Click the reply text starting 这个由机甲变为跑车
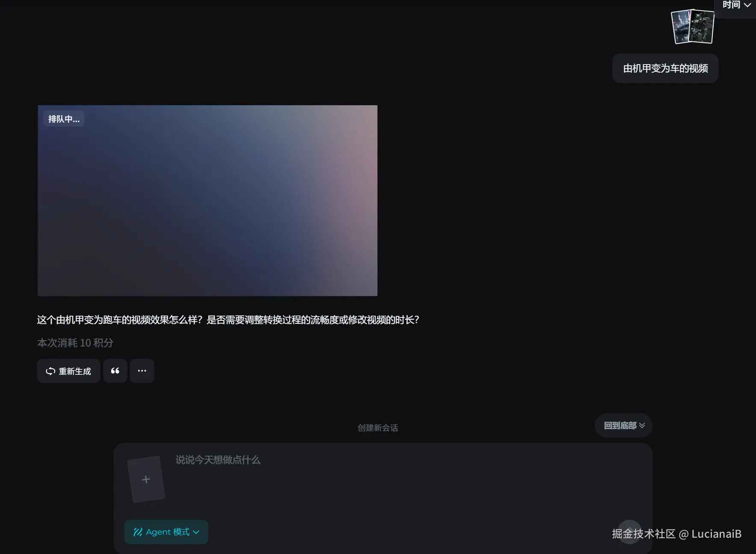756x554 pixels. pyautogui.click(x=228, y=320)
